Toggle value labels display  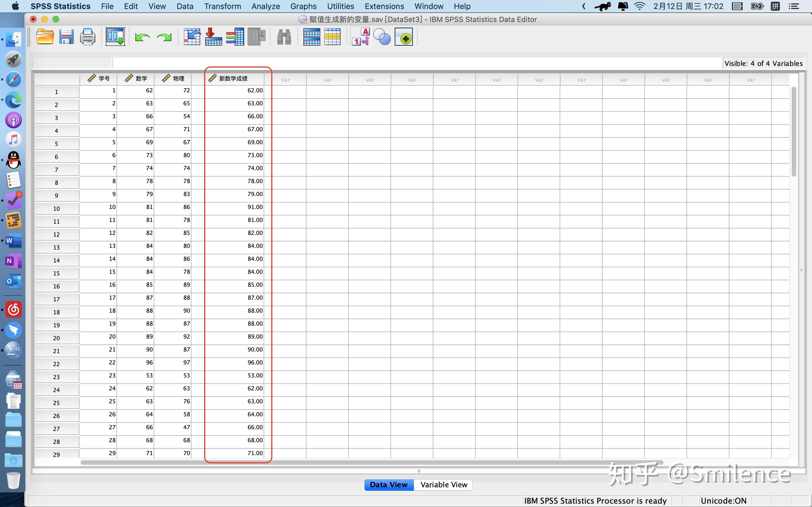360,37
